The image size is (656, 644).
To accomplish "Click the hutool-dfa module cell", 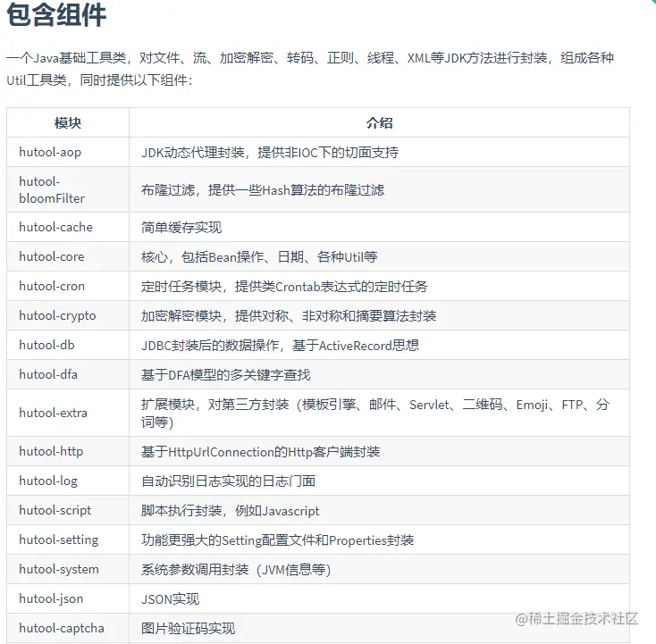I will tap(68, 374).
